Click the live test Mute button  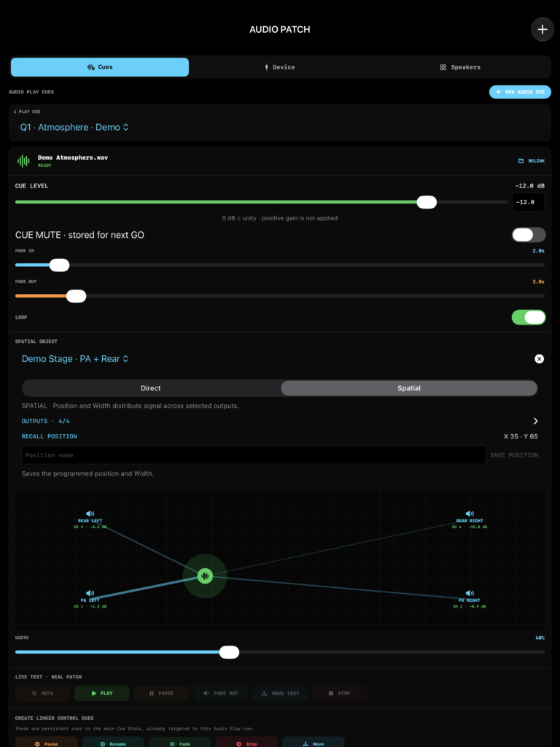pyautogui.click(x=43, y=693)
